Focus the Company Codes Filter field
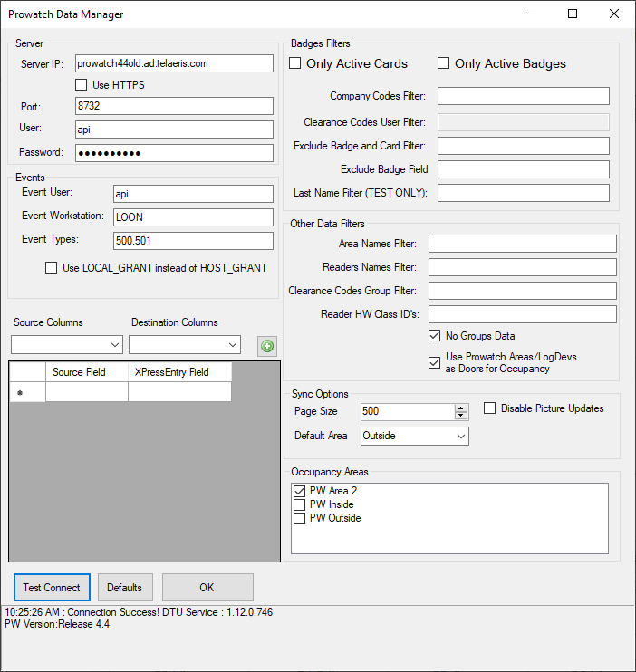 (524, 96)
